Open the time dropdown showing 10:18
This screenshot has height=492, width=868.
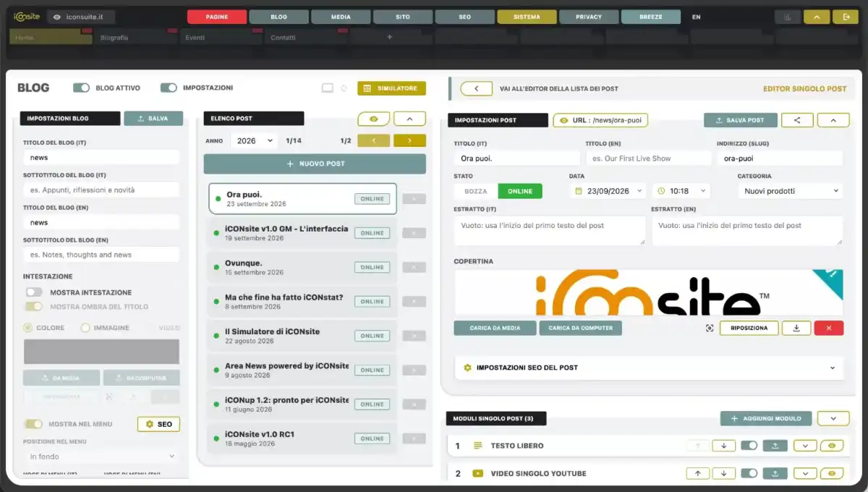coord(681,191)
